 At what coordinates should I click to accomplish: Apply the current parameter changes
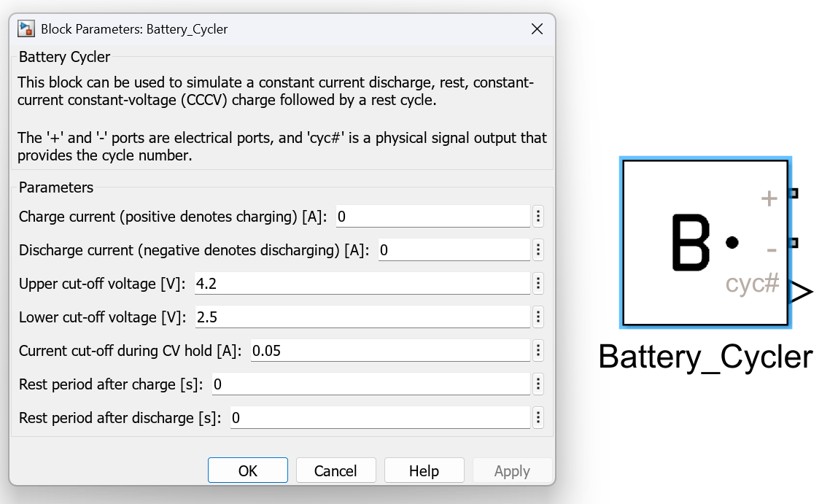512,470
